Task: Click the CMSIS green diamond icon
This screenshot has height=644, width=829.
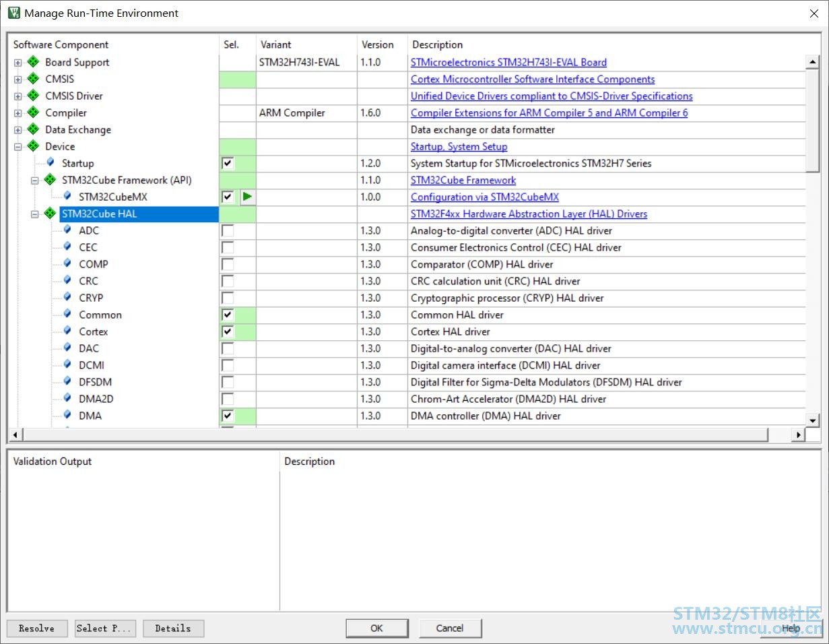Action: [33, 79]
